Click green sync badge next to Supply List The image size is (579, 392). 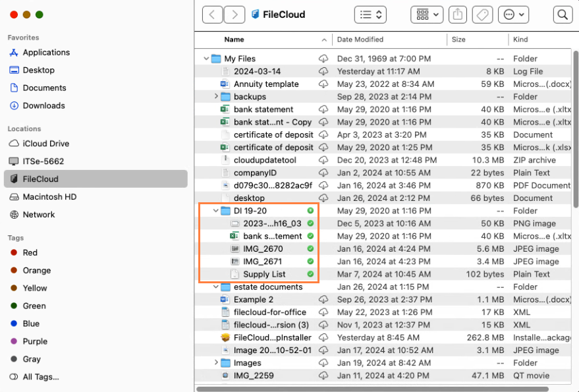(310, 275)
